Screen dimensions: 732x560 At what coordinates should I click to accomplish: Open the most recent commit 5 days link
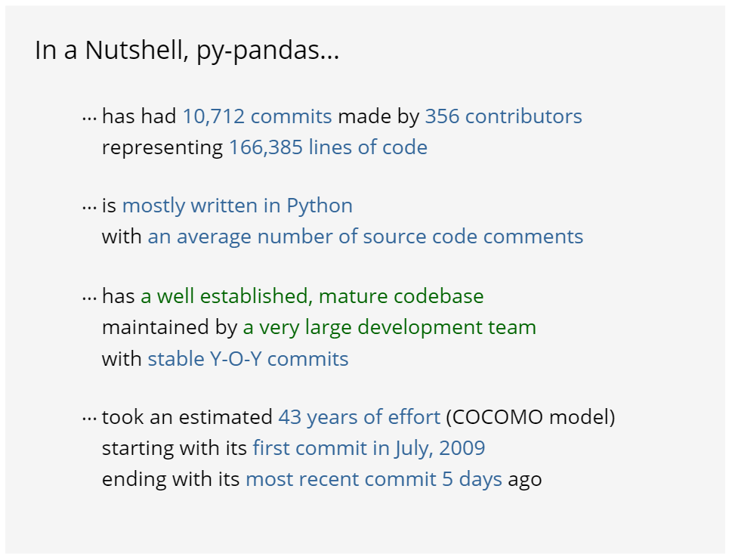[374, 479]
